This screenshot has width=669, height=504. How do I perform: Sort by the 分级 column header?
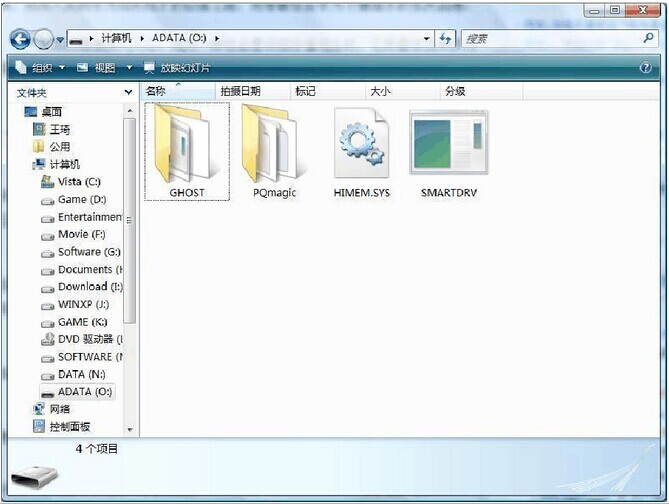point(481,91)
